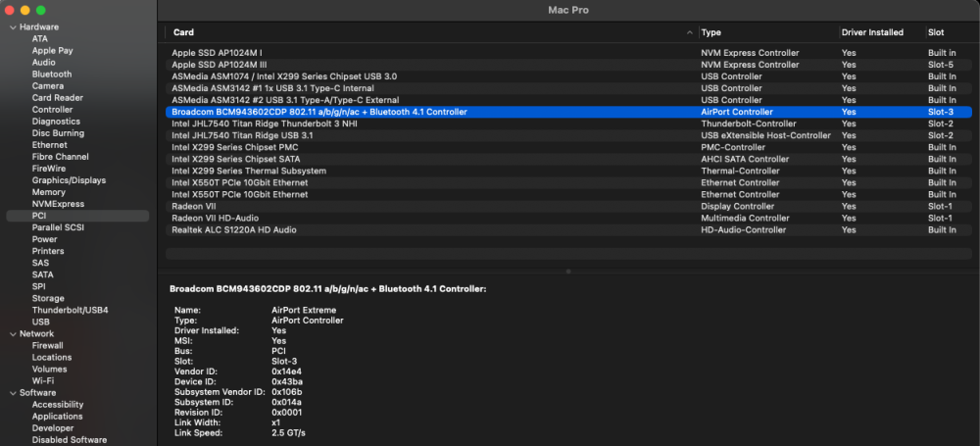Open Disabled Software in the sidebar
Screen dimensions: 980x446
click(70, 440)
